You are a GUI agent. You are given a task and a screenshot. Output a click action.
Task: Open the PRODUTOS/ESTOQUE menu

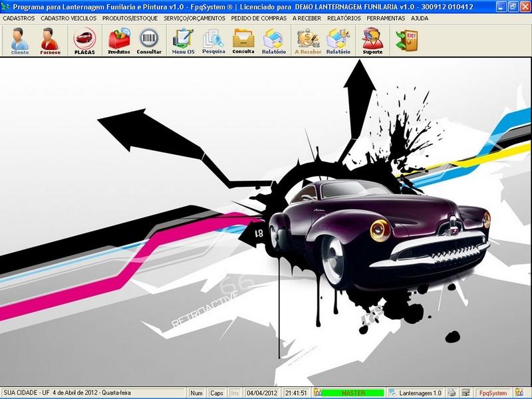[130, 19]
